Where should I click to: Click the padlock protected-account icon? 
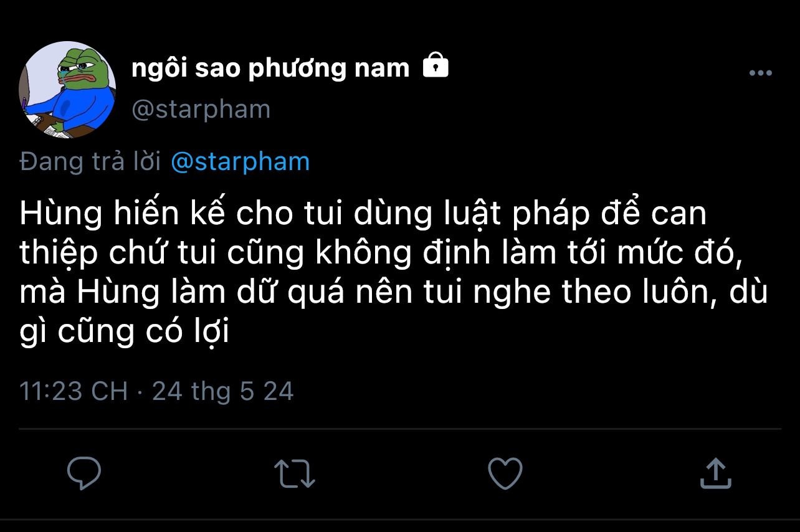pyautogui.click(x=436, y=65)
